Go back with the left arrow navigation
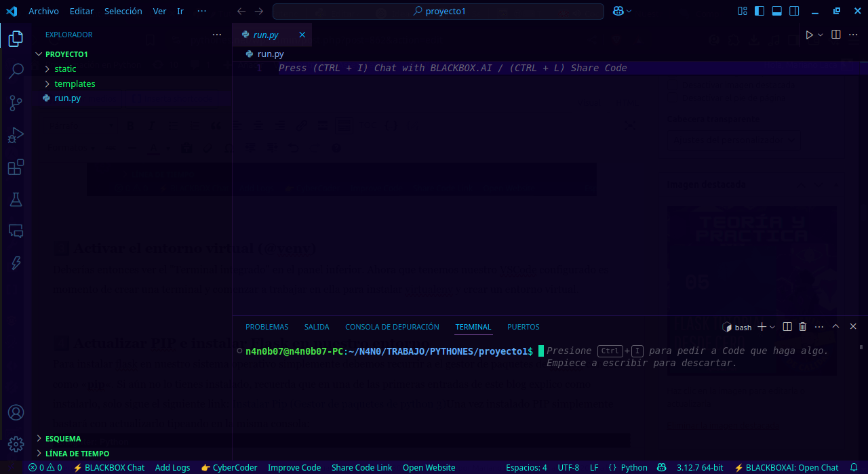Screen dimensions: 868x474 pos(241,12)
